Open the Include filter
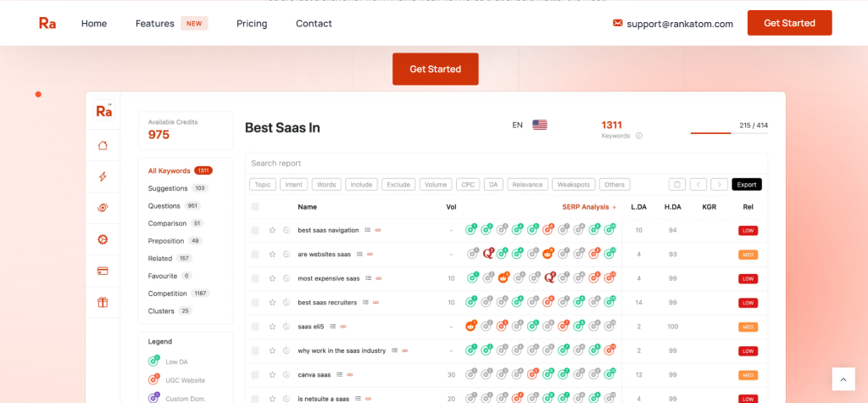This screenshot has height=403, width=868. [x=361, y=185]
